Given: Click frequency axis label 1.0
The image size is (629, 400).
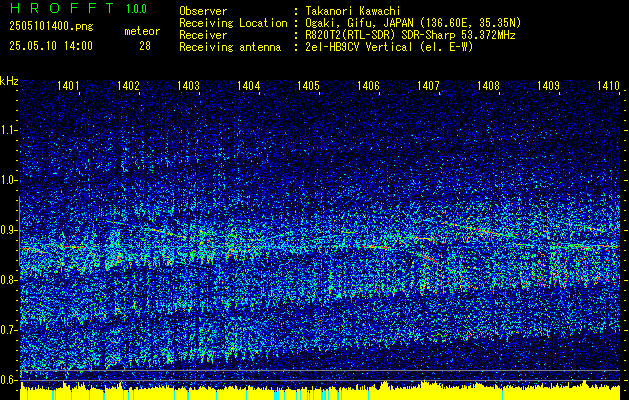Looking at the screenshot, I should click(x=7, y=181).
